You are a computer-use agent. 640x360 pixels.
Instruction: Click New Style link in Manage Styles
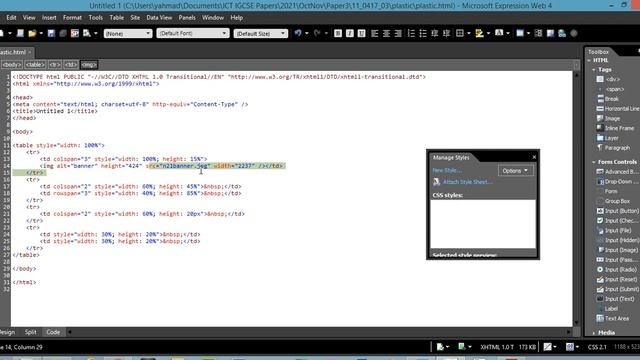coord(447,170)
